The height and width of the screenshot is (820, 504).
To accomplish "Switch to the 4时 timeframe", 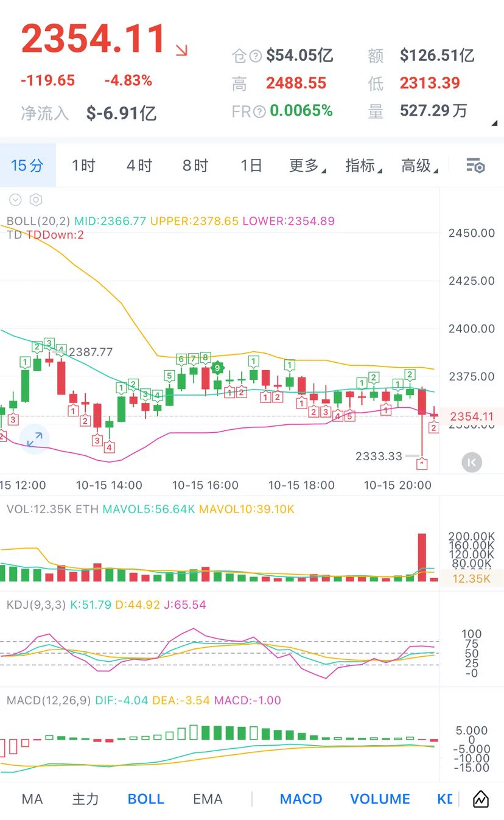I will pyautogui.click(x=139, y=166).
